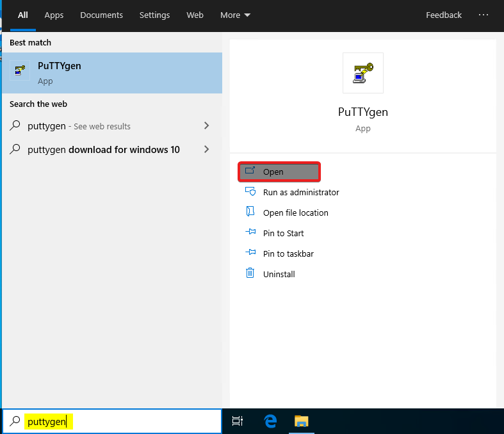Click the large PuTTYgen key icon
This screenshot has width=504, height=434.
pos(363,73)
